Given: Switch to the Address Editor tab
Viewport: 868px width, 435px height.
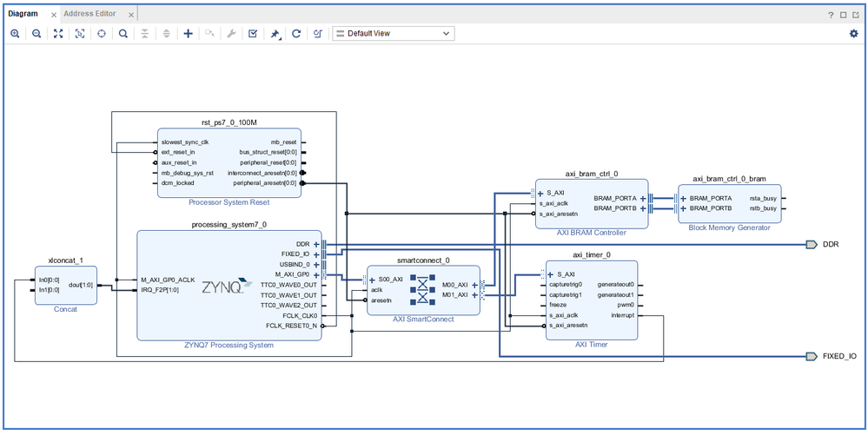Looking at the screenshot, I should (90, 14).
